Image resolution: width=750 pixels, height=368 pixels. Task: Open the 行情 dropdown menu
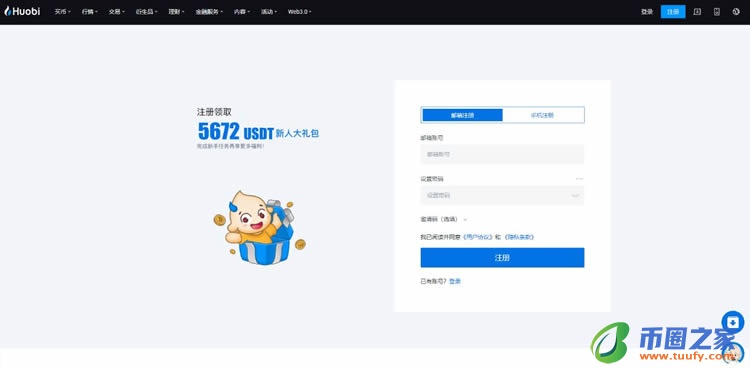89,12
